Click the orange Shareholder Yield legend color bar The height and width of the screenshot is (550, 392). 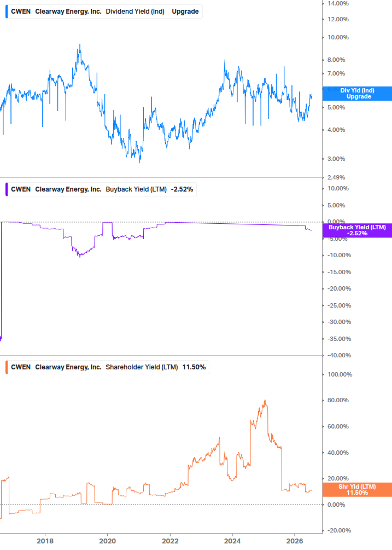click(x=7, y=367)
